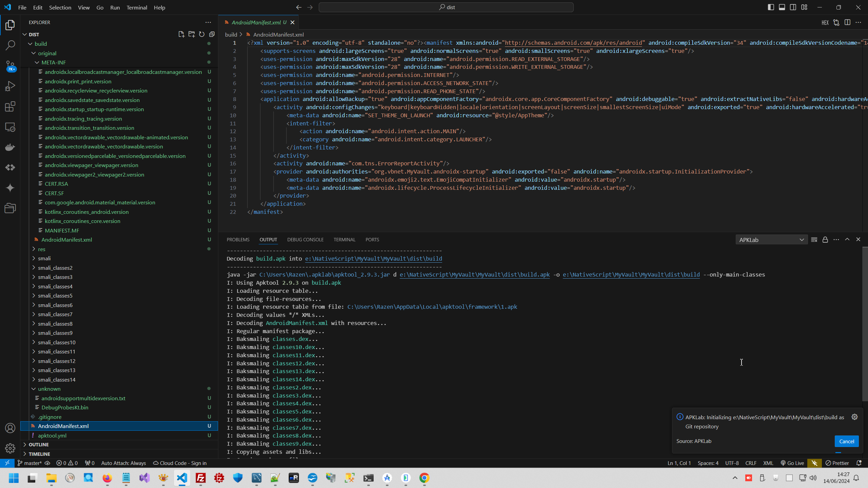868x488 pixels.
Task: Open the Run and Debug view
Action: [x=10, y=86]
